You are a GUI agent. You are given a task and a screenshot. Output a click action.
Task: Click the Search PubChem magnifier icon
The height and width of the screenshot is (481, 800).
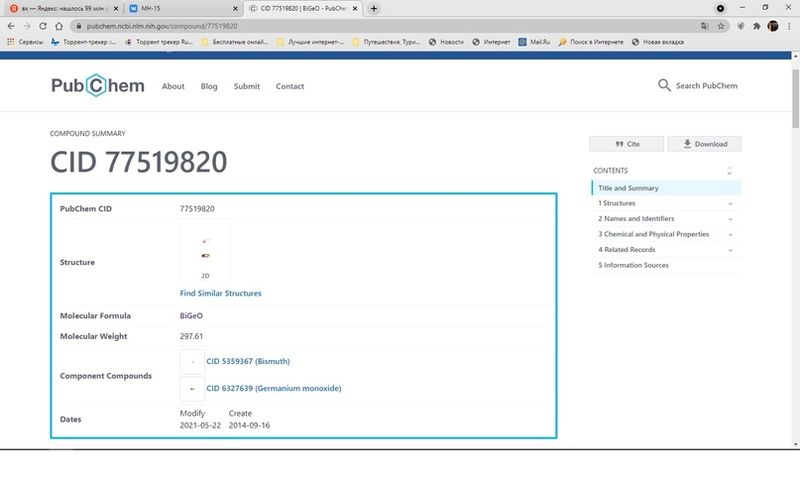coord(664,86)
